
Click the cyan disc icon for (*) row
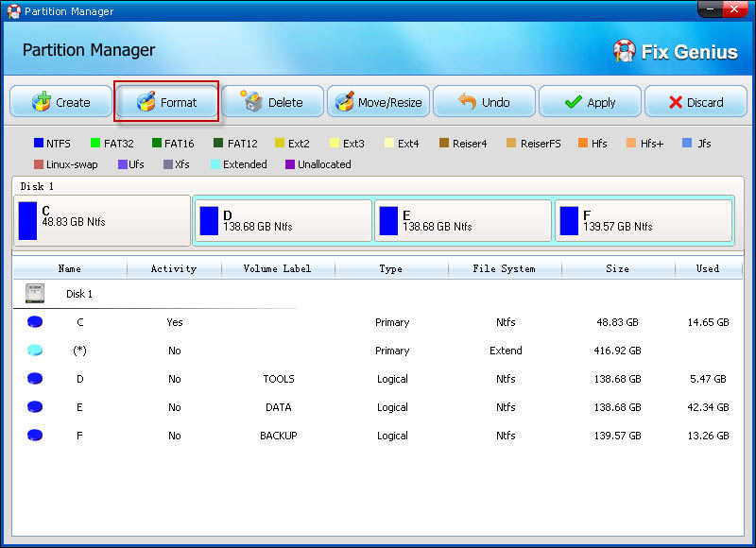coord(35,351)
